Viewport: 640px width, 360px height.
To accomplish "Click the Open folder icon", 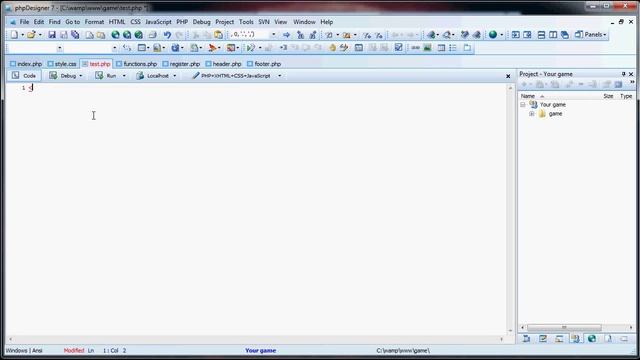I will click(x=31, y=35).
